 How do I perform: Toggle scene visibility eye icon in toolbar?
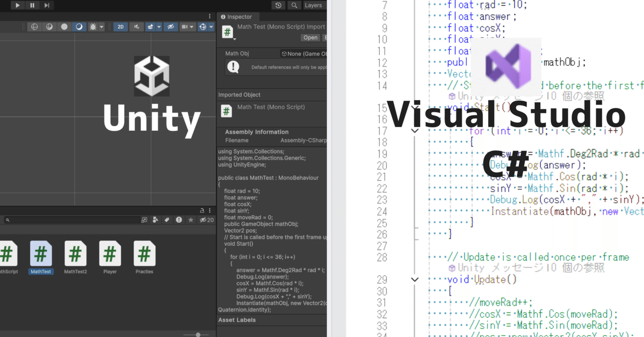(171, 26)
